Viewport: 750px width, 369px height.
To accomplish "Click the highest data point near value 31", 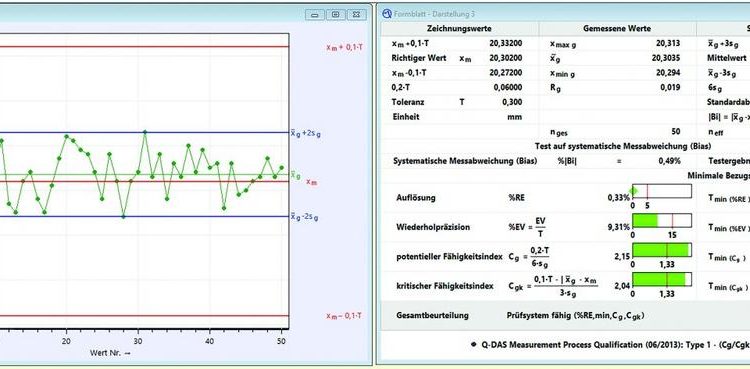I will [145, 132].
